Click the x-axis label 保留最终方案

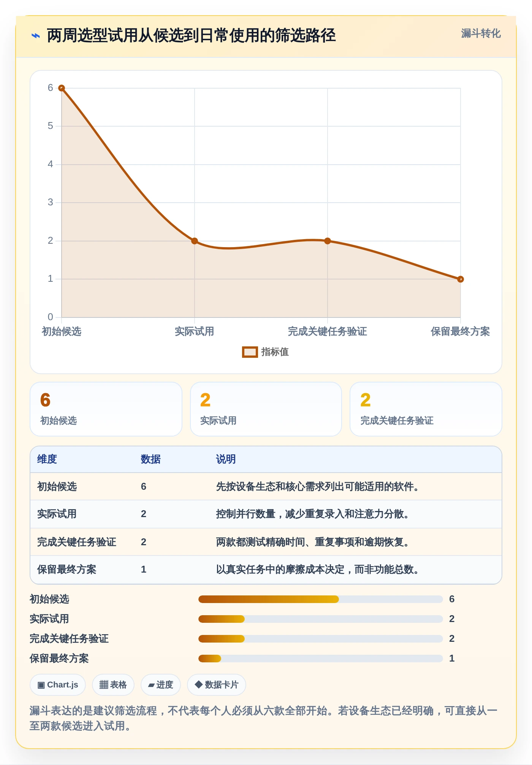(x=460, y=332)
